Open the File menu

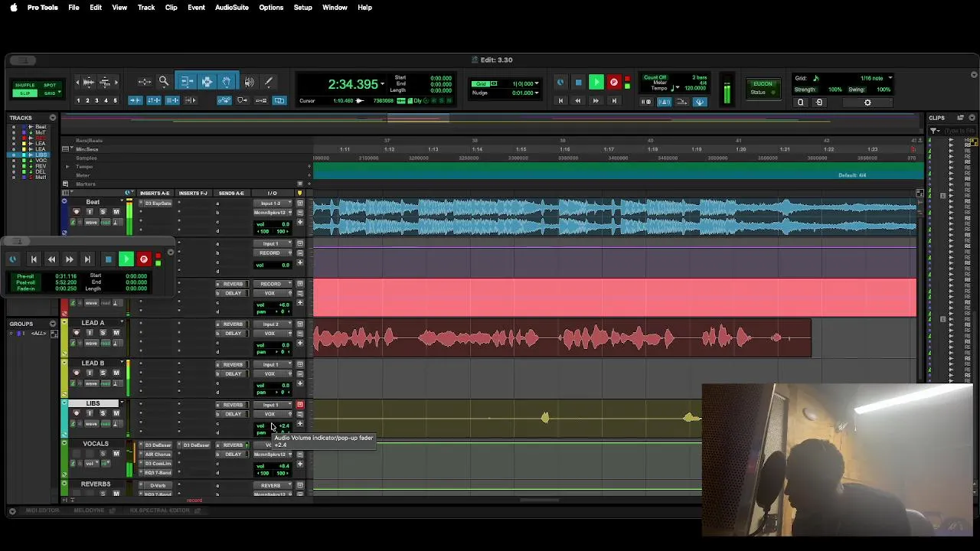pos(73,8)
